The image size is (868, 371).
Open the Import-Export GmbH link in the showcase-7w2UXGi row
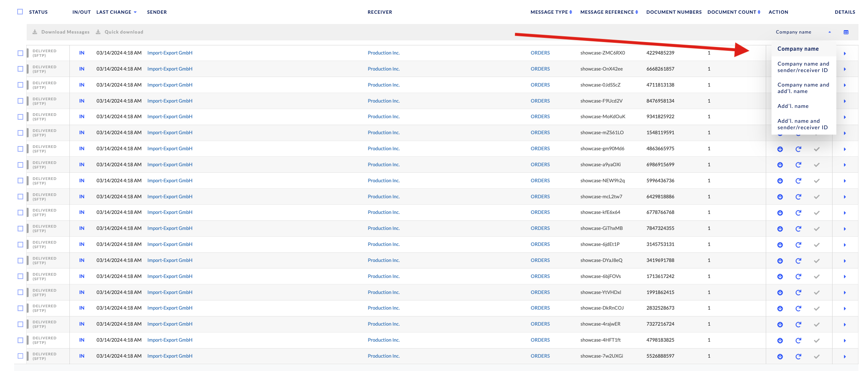(170, 356)
